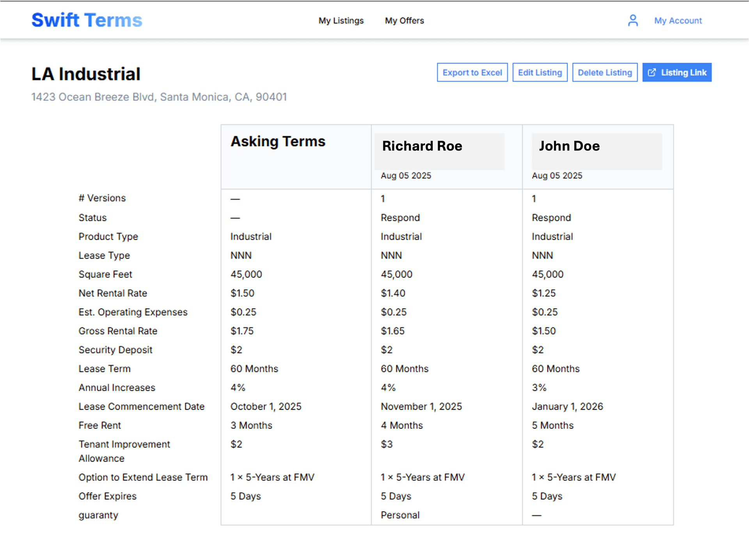The width and height of the screenshot is (749, 560).
Task: Click Respond status under Richard Roe
Action: (400, 218)
